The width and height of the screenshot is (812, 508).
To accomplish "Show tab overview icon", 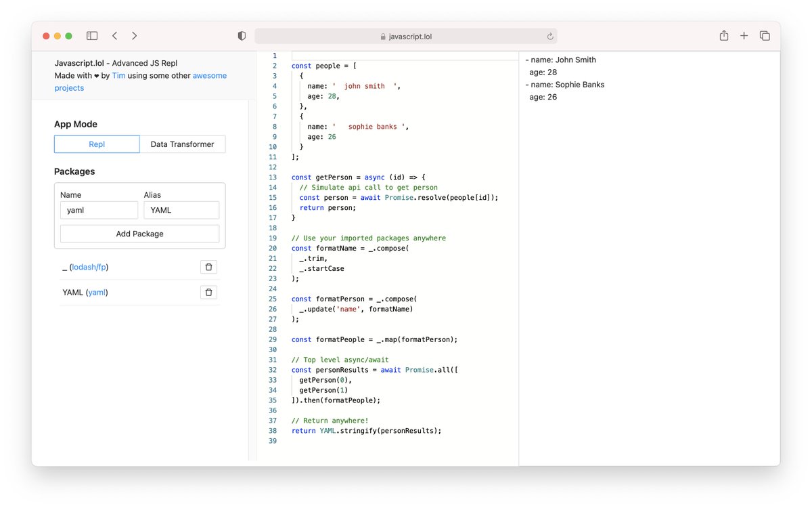I will coord(765,36).
